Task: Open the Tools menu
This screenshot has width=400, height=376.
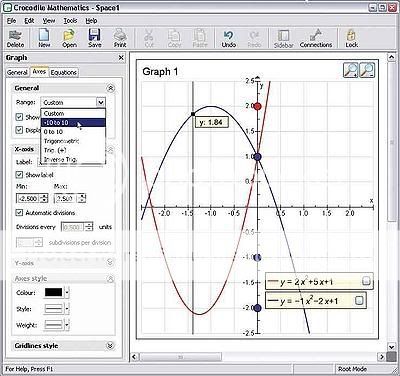Action: 70,21
